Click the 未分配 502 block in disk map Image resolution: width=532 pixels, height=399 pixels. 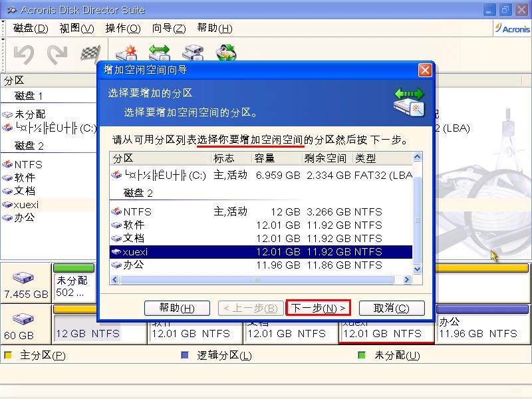pyautogui.click(x=74, y=283)
